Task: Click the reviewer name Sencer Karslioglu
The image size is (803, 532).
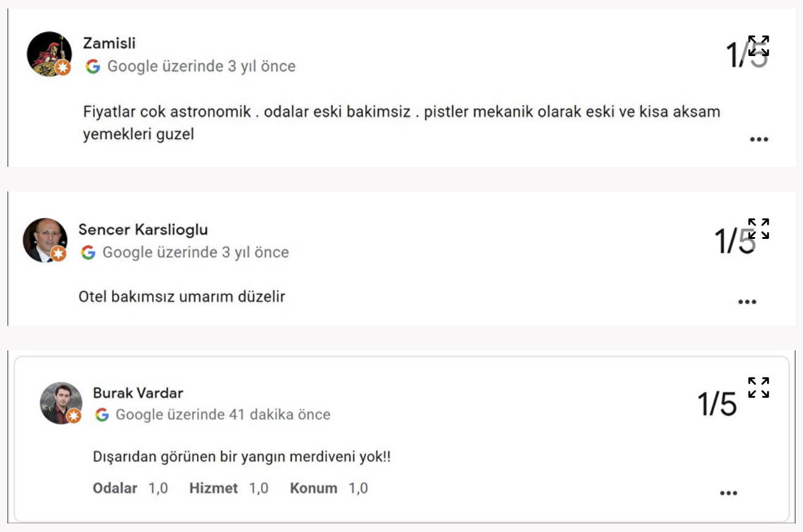Action: (143, 230)
